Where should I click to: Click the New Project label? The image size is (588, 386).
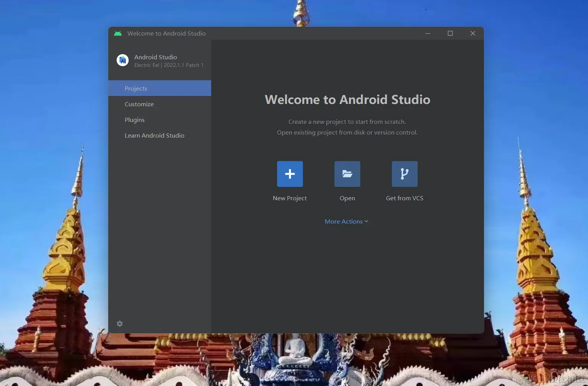pos(290,198)
